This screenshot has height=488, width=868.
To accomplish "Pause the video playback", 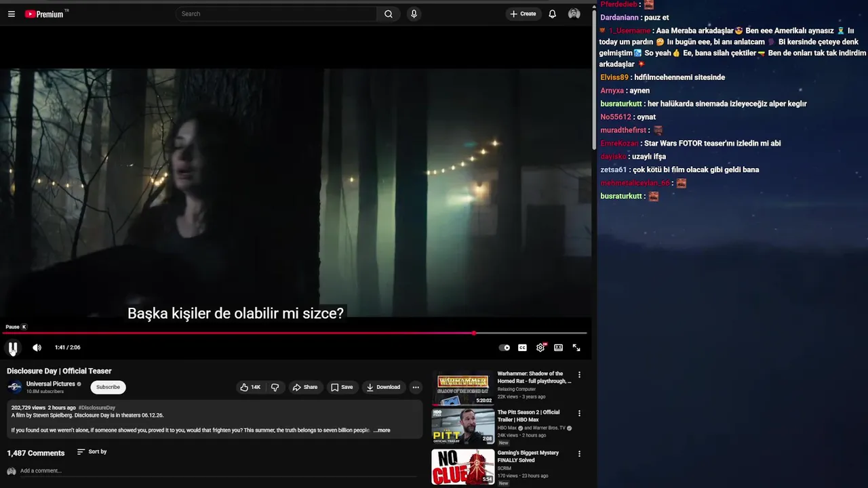I will pos(13,348).
